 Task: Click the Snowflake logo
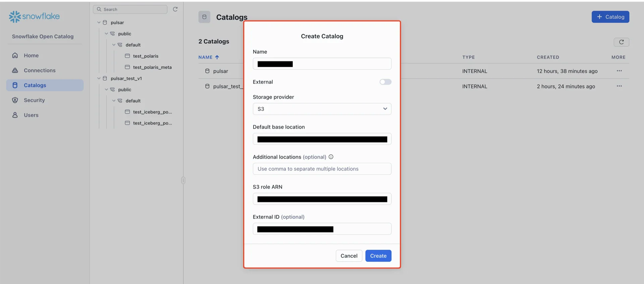(34, 16)
